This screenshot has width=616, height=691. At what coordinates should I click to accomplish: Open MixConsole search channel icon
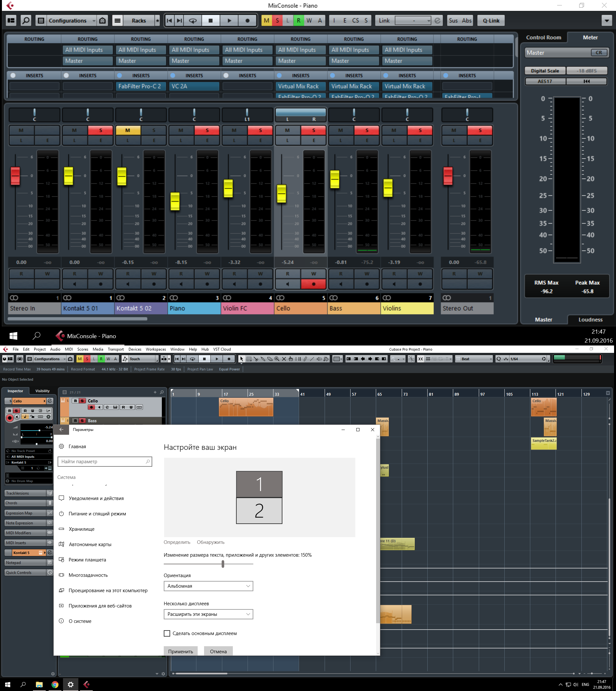26,21
